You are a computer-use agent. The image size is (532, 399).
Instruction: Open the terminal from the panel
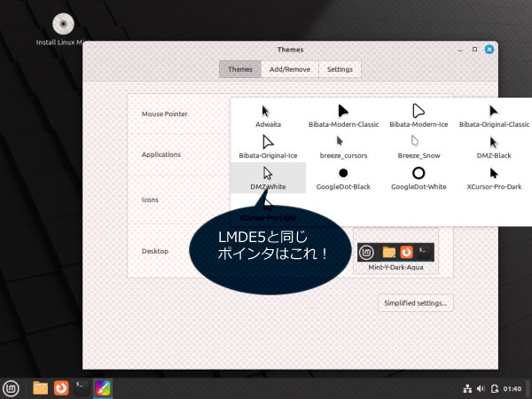point(82,388)
